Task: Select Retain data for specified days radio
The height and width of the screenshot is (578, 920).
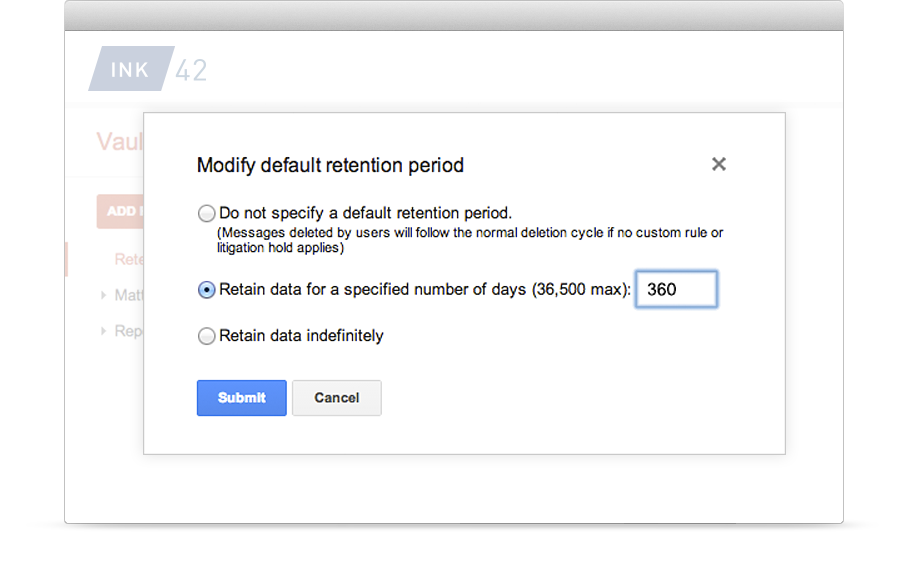Action: pos(206,290)
